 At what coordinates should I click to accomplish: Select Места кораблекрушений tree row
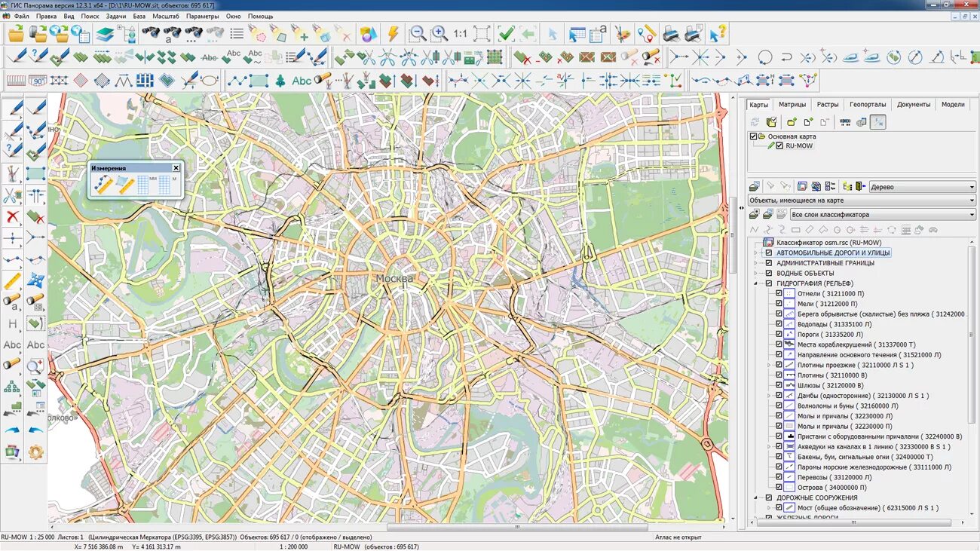coord(856,344)
